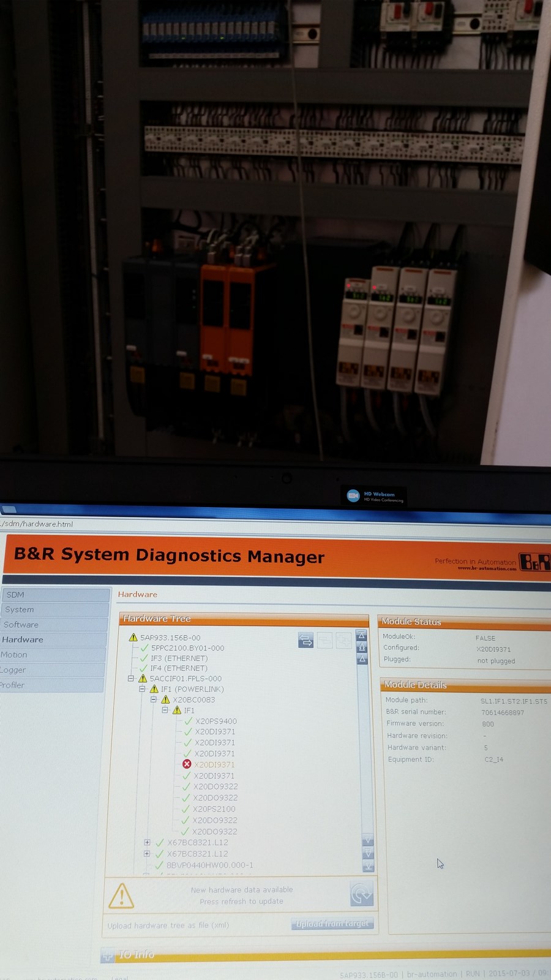Image resolution: width=551 pixels, height=980 pixels.
Task: Click the warning icon beside X20BC0083
Action: coord(165,699)
